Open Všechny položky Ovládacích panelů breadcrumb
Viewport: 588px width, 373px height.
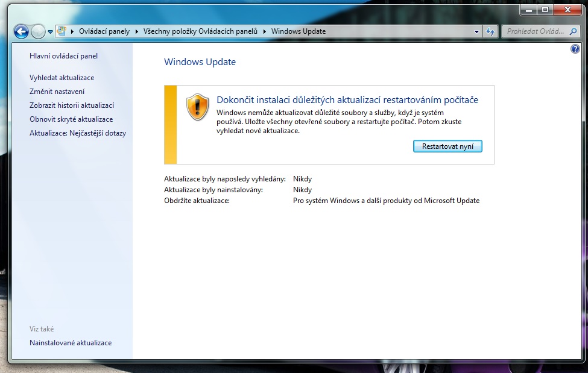click(200, 31)
